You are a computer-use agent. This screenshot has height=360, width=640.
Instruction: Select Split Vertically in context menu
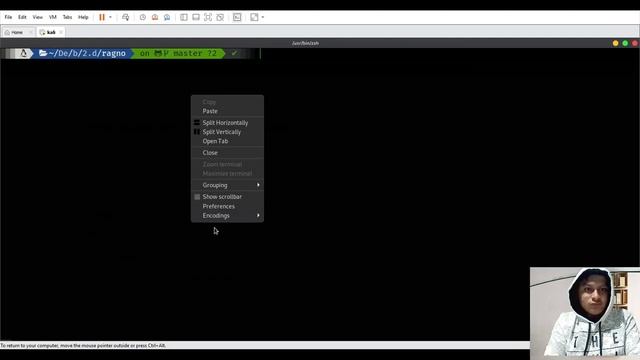(227, 132)
